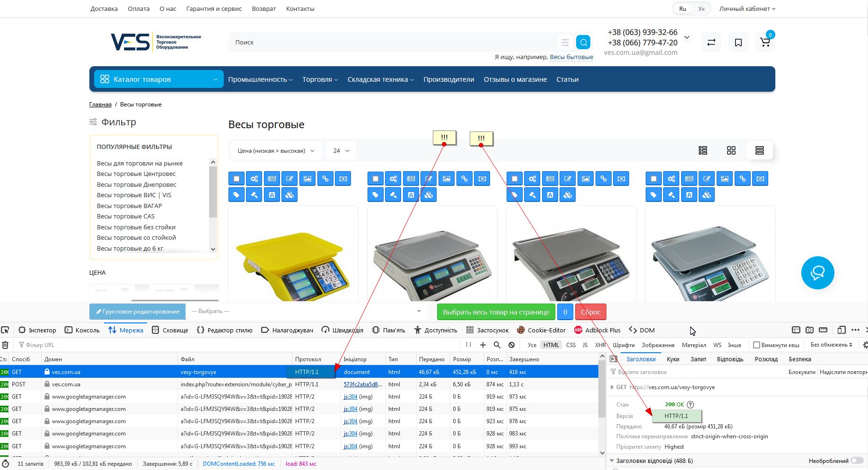Viewport: 868px width, 470px height.
Task: Open the bookmarks wishlist icon
Action: coord(738,43)
